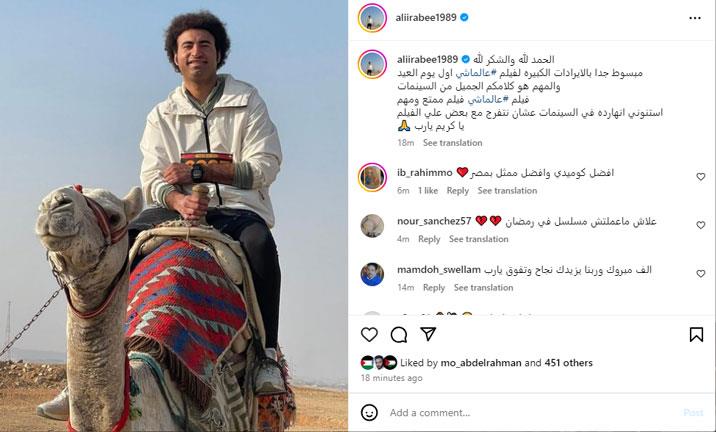This screenshot has height=432, width=716.
Task: Open mo_abdelrahman profile from likes line
Action: 481,363
